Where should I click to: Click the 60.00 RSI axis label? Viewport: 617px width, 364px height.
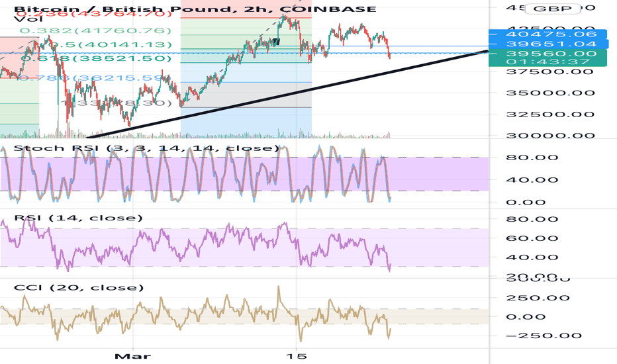(532, 238)
